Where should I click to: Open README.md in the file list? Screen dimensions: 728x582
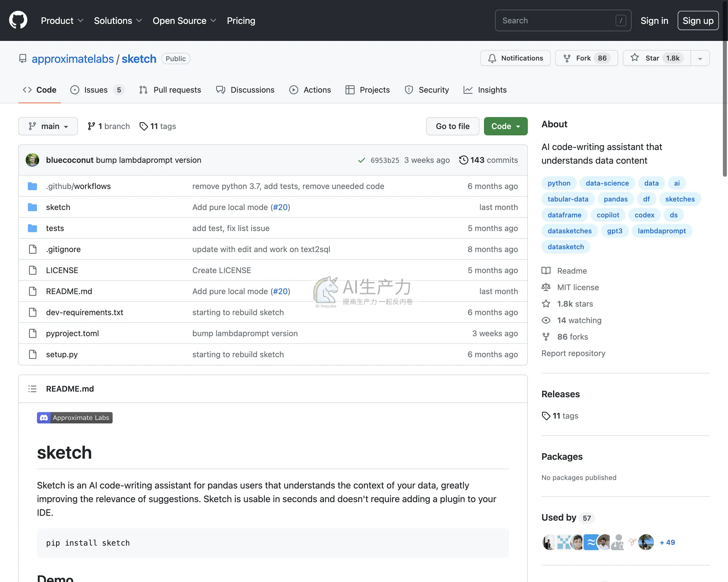coord(69,291)
